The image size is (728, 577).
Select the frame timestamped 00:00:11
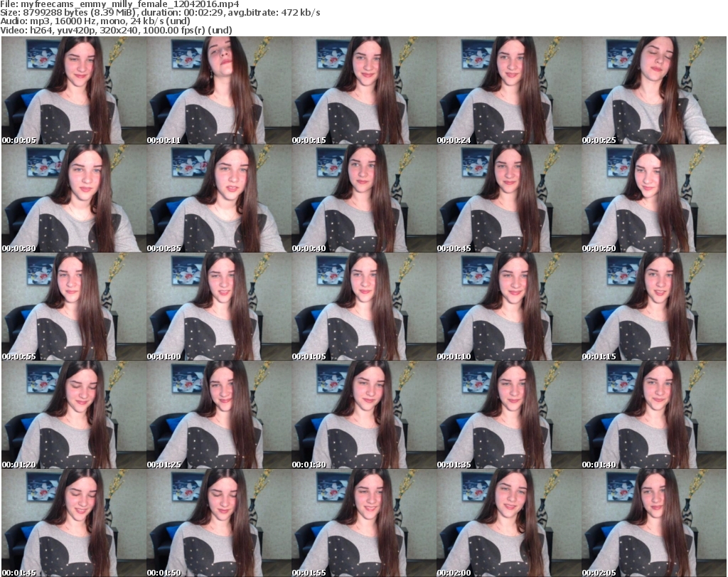coord(218,90)
